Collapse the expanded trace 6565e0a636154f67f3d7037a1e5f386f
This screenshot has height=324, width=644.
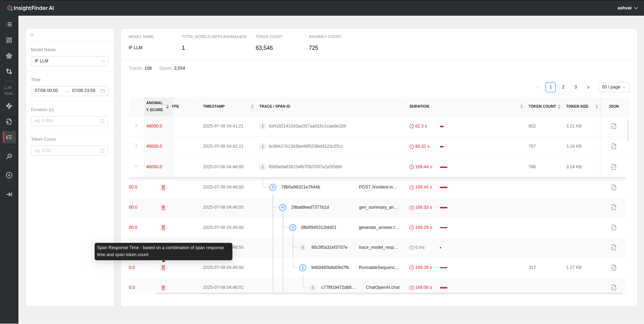136,167
